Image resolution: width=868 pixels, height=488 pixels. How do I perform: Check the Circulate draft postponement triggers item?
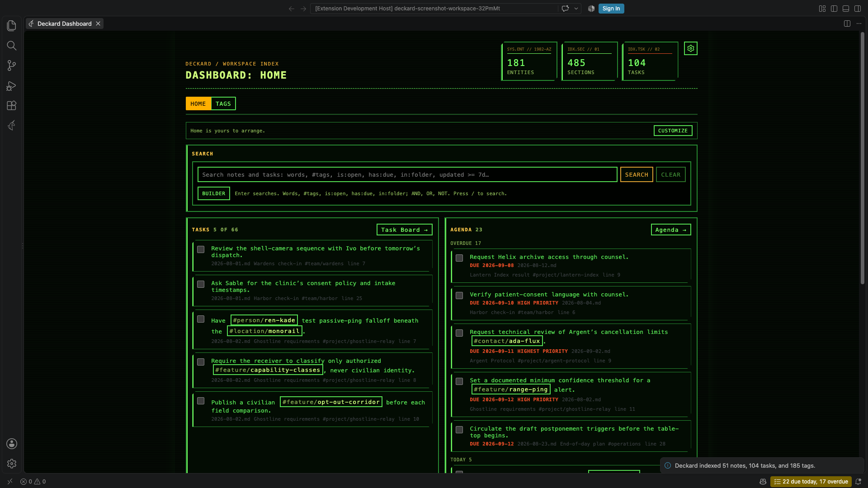(x=459, y=430)
